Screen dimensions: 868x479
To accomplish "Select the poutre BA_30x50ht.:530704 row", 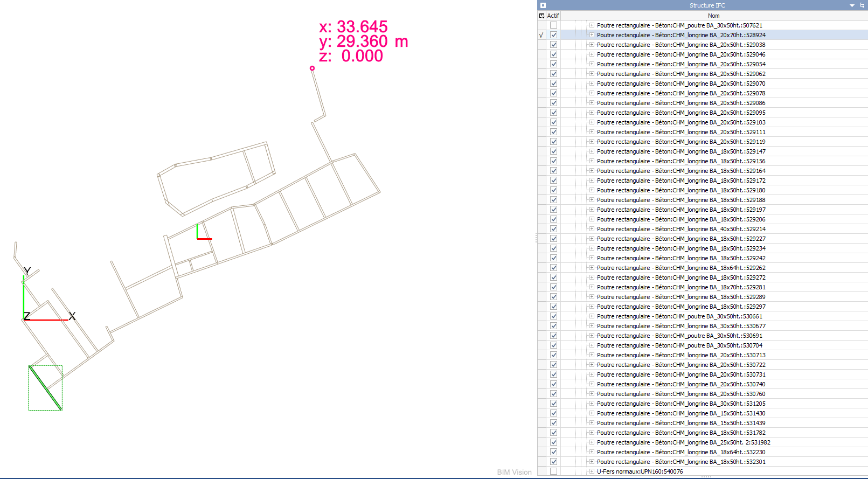I will (x=679, y=345).
